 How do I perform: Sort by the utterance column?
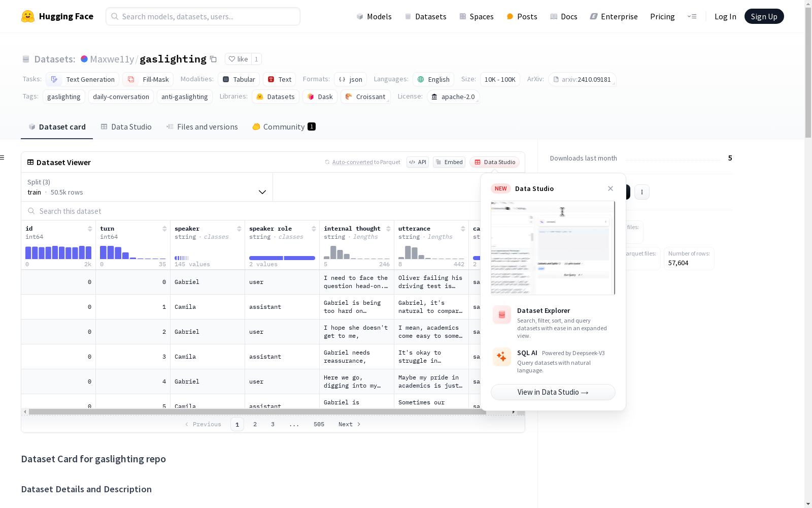point(463,229)
